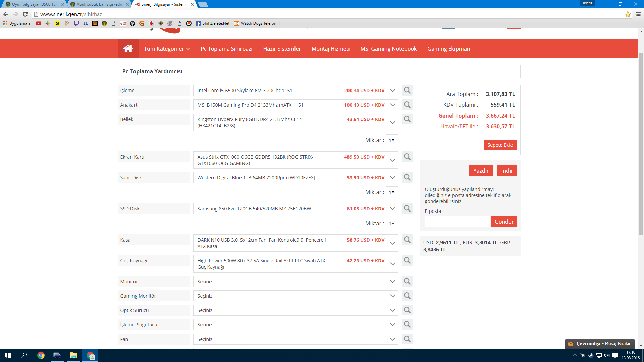This screenshot has width=644, height=362.
Task: Expand the Anakart dropdown showing MSI B150M Gaming
Action: (x=296, y=105)
